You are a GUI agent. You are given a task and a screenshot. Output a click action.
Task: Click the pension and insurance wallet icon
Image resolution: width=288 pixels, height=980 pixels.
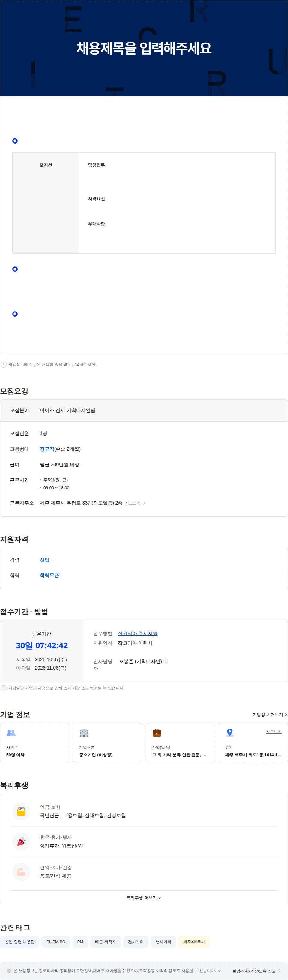(x=21, y=811)
